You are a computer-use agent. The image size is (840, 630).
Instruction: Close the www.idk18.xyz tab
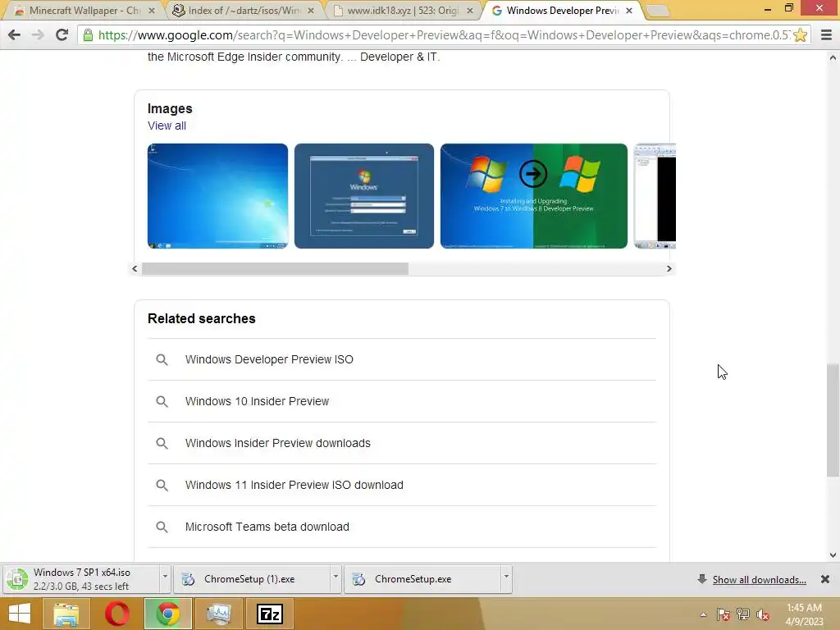coord(470,11)
